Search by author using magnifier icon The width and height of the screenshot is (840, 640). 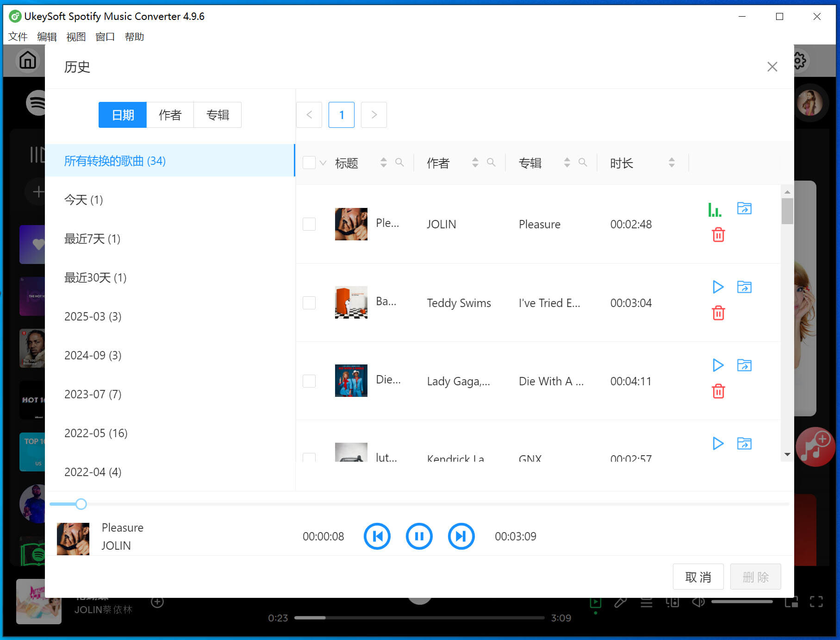coord(491,163)
